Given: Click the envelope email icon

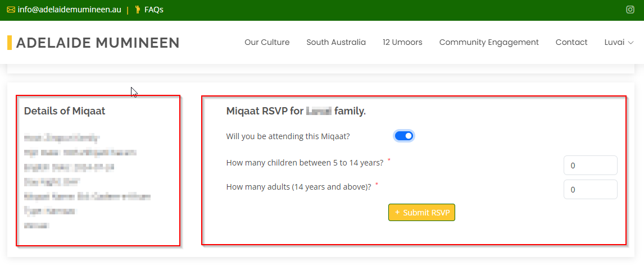Looking at the screenshot, I should (x=11, y=10).
